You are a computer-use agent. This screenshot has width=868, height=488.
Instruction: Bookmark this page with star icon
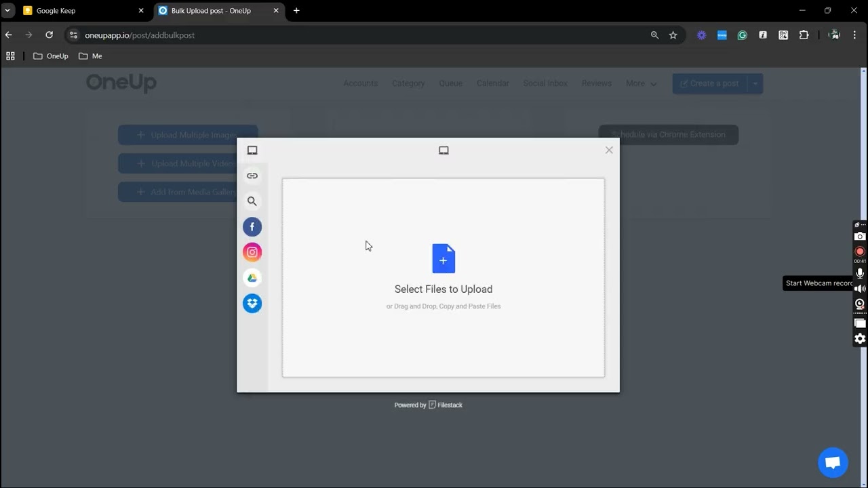coord(673,35)
